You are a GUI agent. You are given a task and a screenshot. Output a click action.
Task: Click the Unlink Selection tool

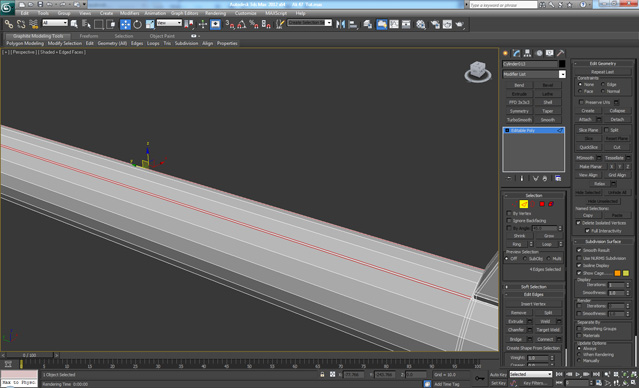(21, 24)
